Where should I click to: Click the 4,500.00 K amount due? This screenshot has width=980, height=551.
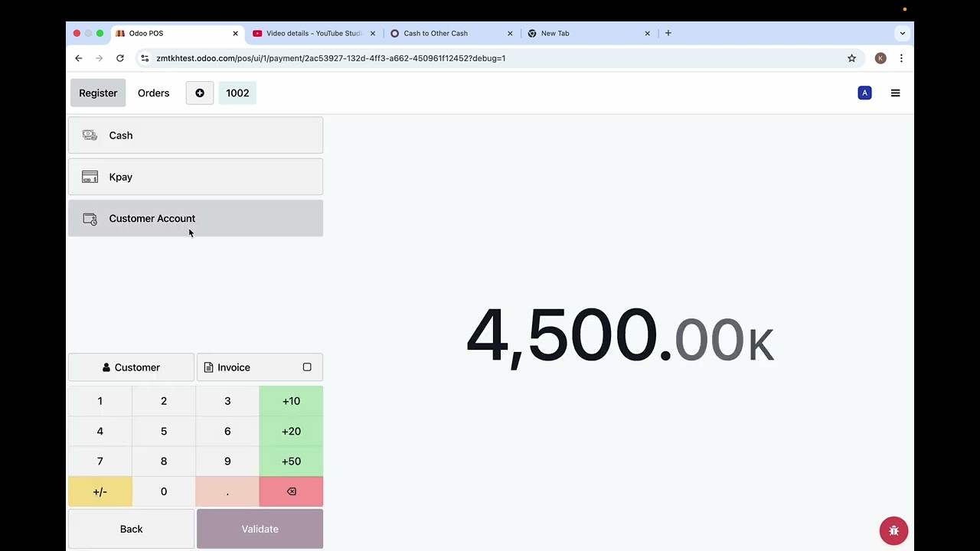click(620, 335)
